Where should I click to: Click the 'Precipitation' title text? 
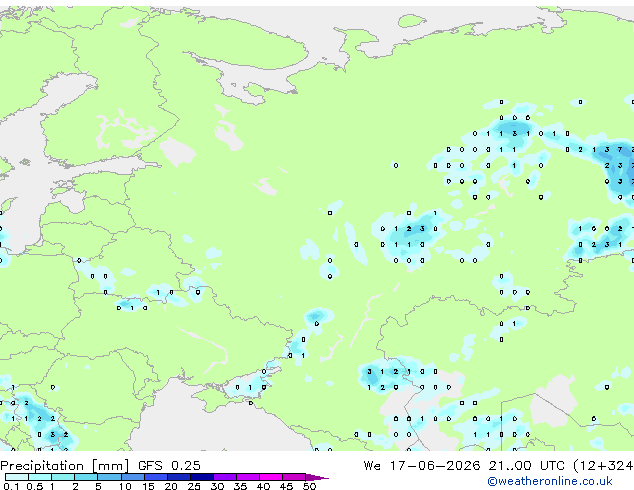coord(42,466)
